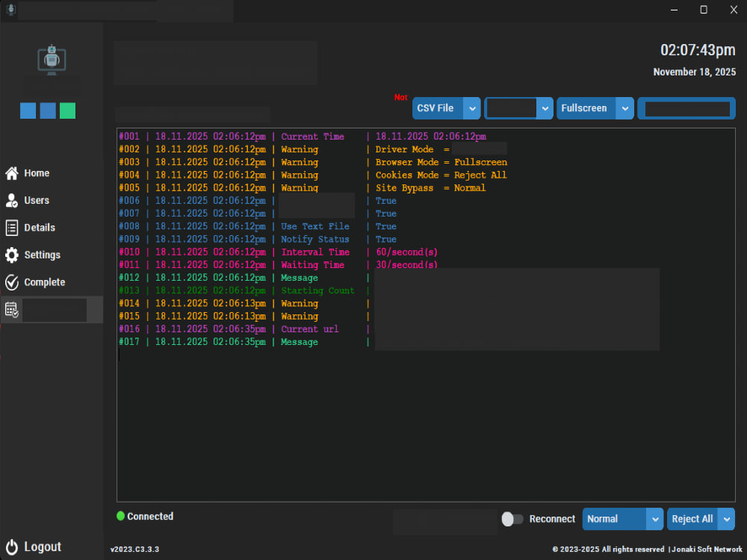Click the robot logo in sidebar
This screenshot has width=747, height=560.
coord(52,60)
